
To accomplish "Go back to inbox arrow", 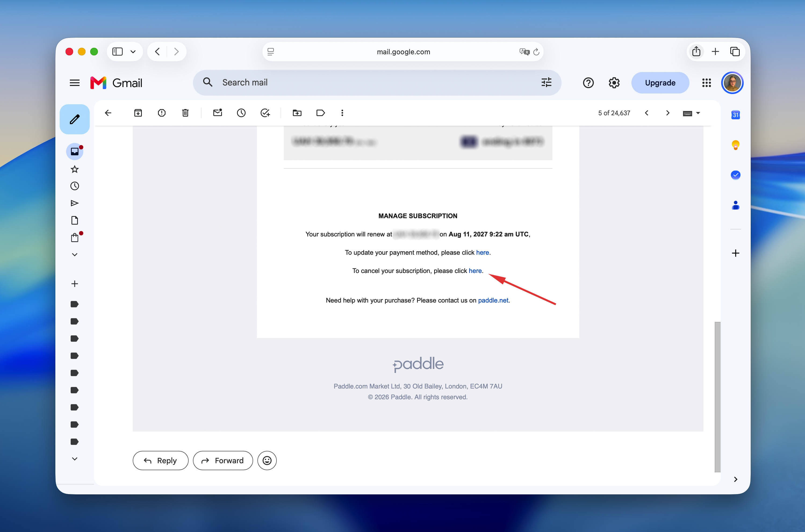I will click(108, 113).
